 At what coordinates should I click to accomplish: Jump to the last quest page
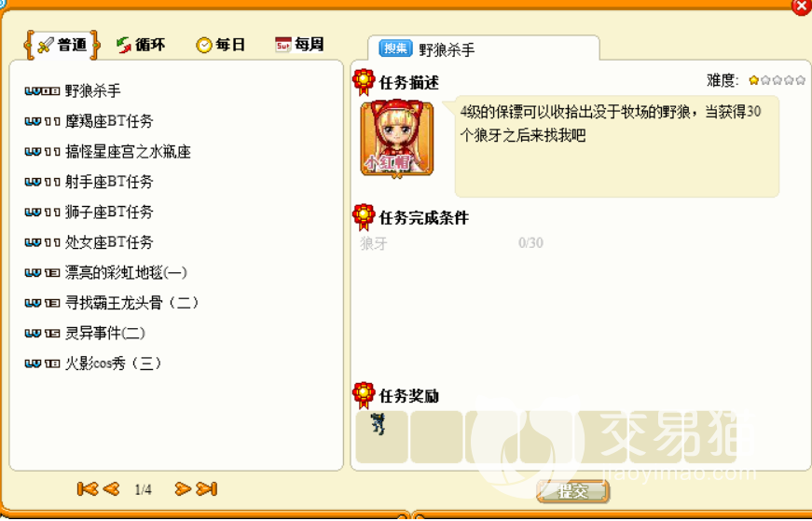[207, 489]
